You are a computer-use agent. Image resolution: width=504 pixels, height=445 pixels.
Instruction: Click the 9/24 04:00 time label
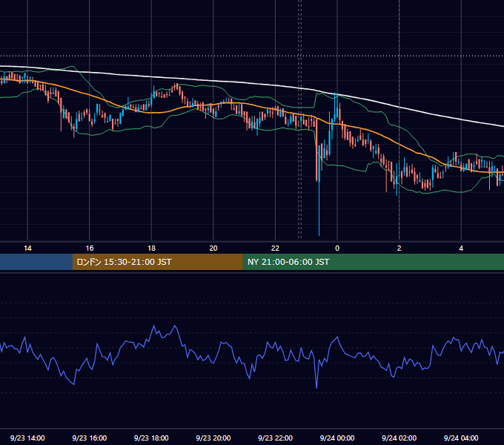(461, 438)
